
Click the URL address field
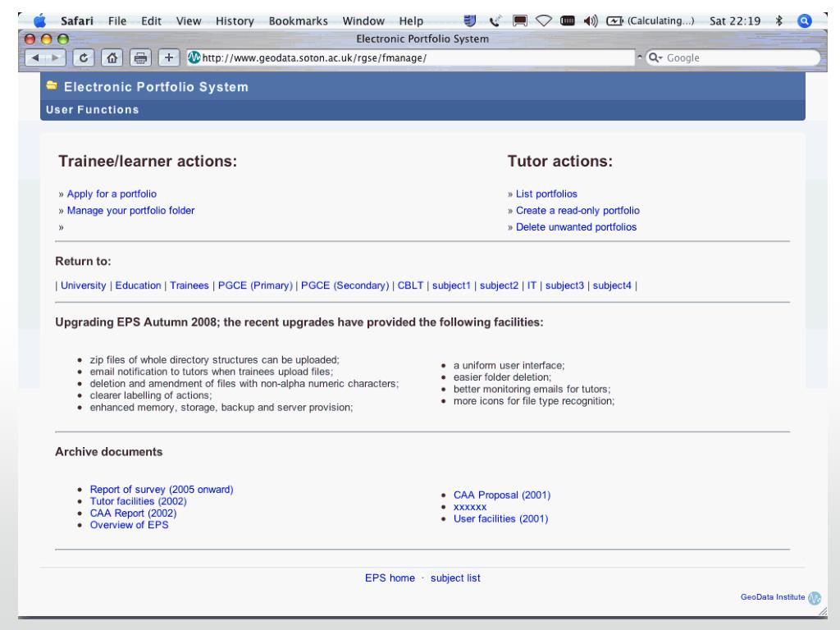[x=411, y=57]
